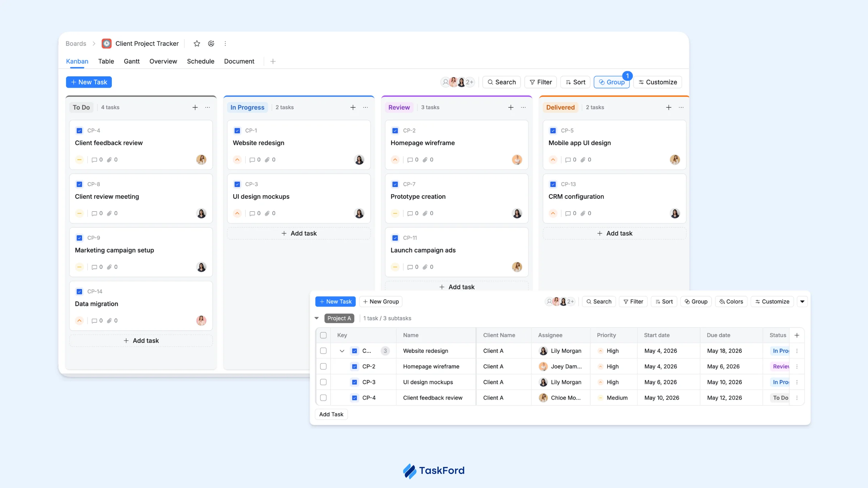Open the Schedule view tab
The width and height of the screenshot is (868, 488).
201,61
